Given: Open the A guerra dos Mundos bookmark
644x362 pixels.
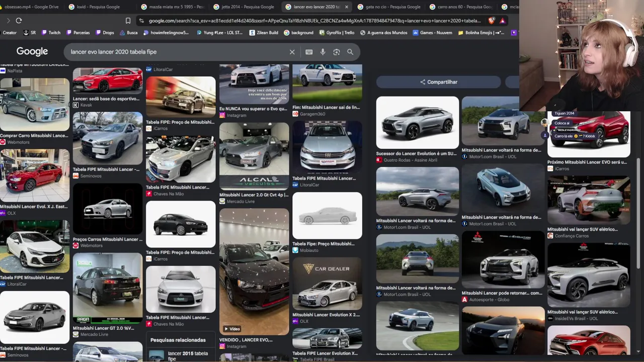Looking at the screenshot, I should (383, 33).
